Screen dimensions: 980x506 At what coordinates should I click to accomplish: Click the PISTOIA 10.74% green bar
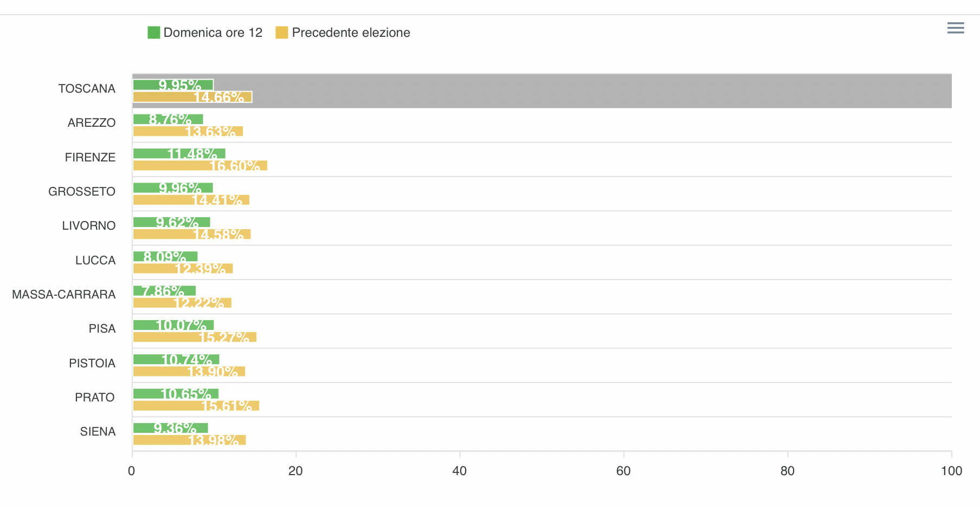[176, 359]
